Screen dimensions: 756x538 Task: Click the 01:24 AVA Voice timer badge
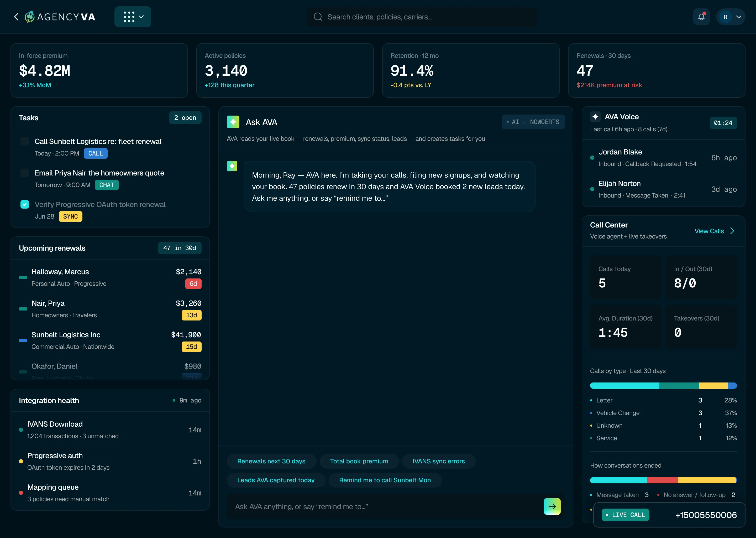point(723,123)
